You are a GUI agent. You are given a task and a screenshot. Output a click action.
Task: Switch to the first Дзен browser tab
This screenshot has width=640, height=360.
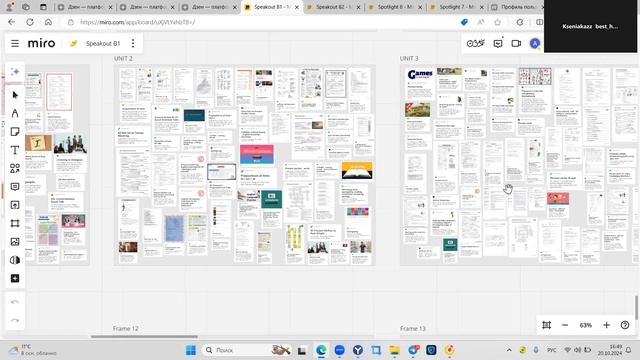[x=85, y=7]
